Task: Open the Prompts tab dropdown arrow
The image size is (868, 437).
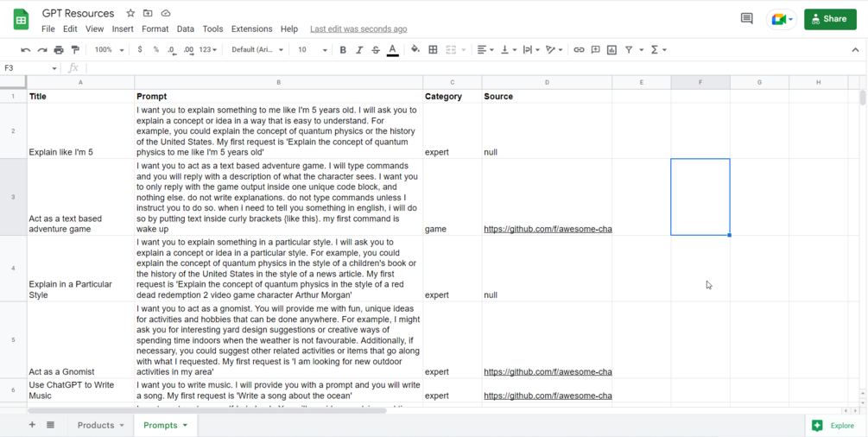Action: pos(185,426)
